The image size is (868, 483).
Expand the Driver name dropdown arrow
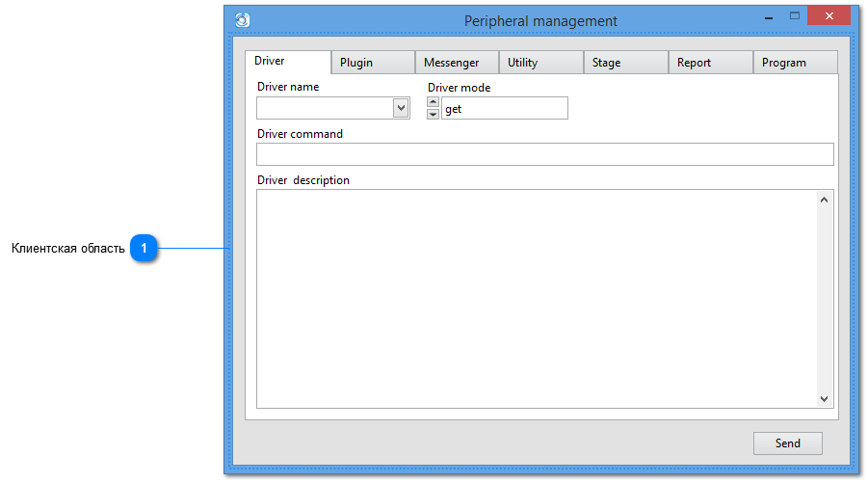coord(402,108)
